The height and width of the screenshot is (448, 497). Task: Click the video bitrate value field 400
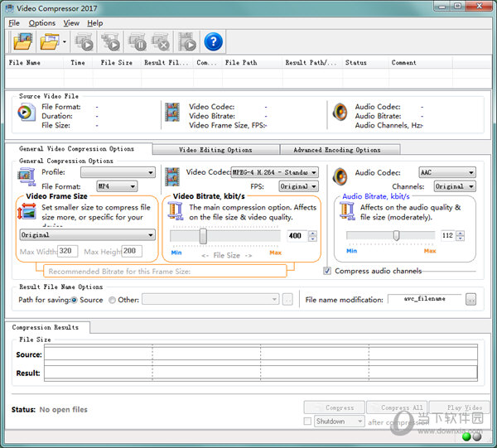point(297,236)
